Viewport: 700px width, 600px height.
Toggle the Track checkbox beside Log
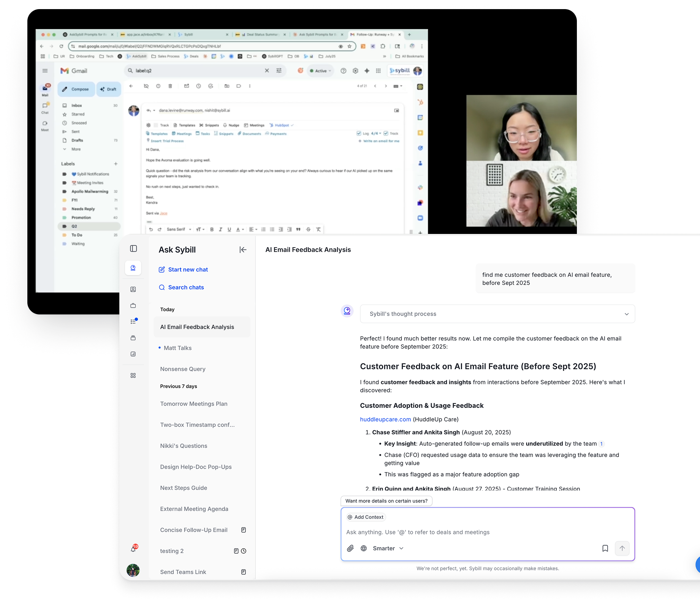[x=386, y=133]
